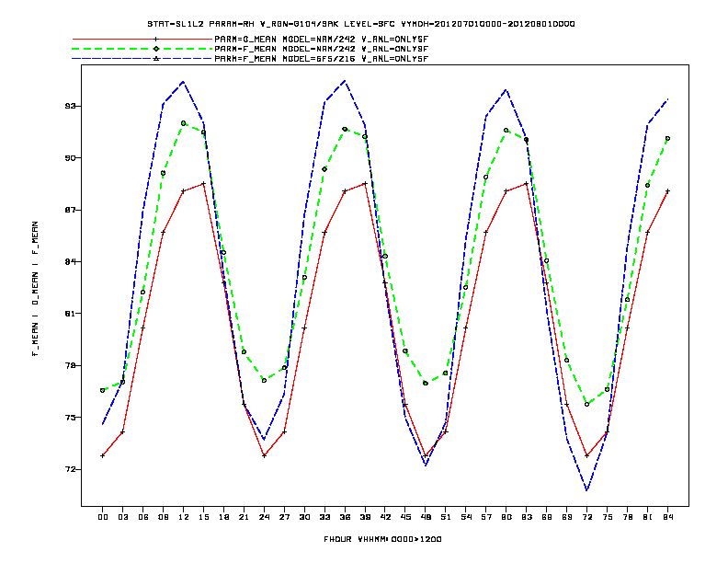
Task: Click the x-axis tick label 06
Action: [143, 517]
